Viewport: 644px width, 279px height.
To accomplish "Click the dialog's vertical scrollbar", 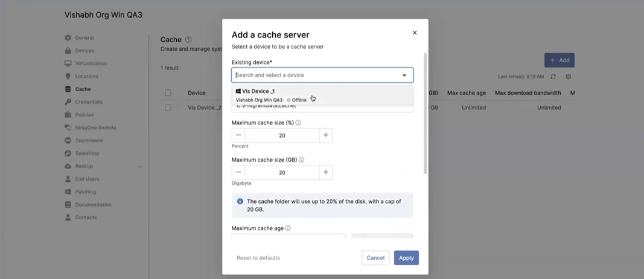I will click(425, 112).
